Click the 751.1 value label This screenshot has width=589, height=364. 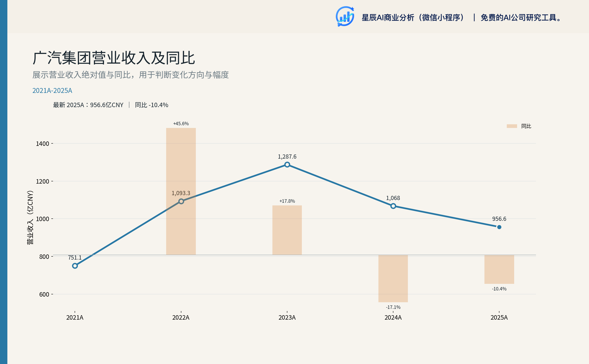pos(75,258)
